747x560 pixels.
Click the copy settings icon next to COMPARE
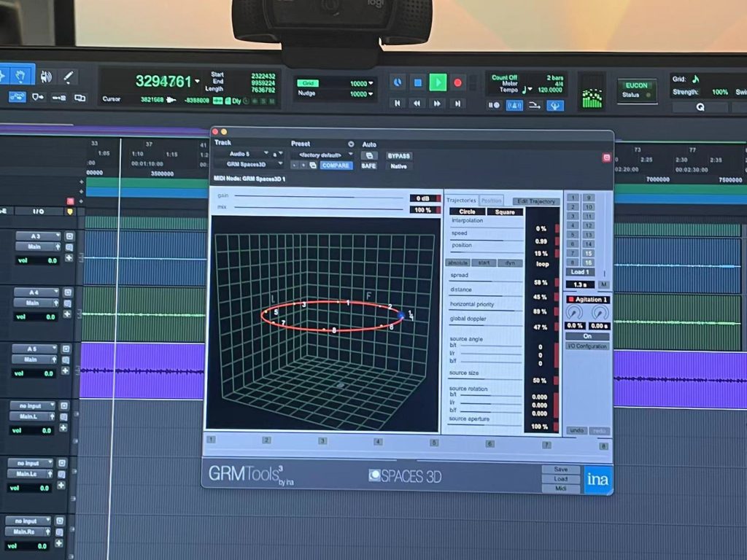313,166
